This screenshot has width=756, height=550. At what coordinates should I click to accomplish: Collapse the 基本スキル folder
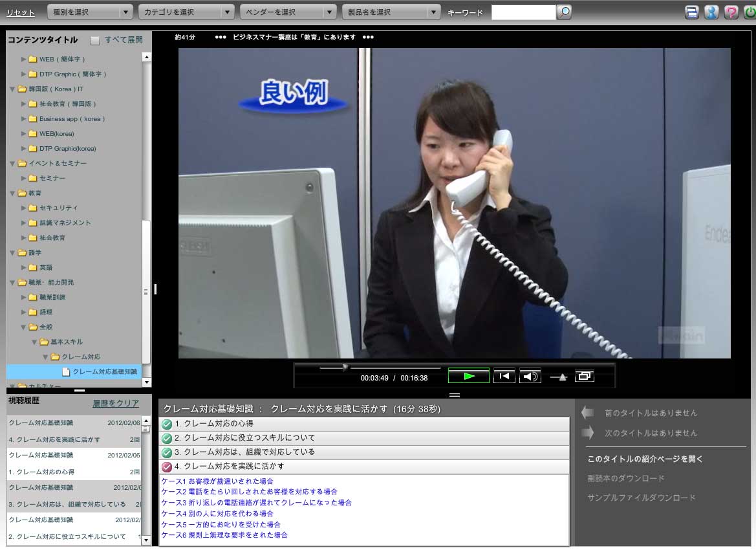tap(34, 342)
